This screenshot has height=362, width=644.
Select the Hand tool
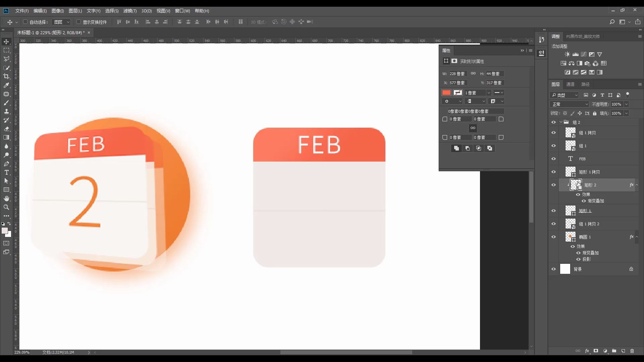click(6, 198)
